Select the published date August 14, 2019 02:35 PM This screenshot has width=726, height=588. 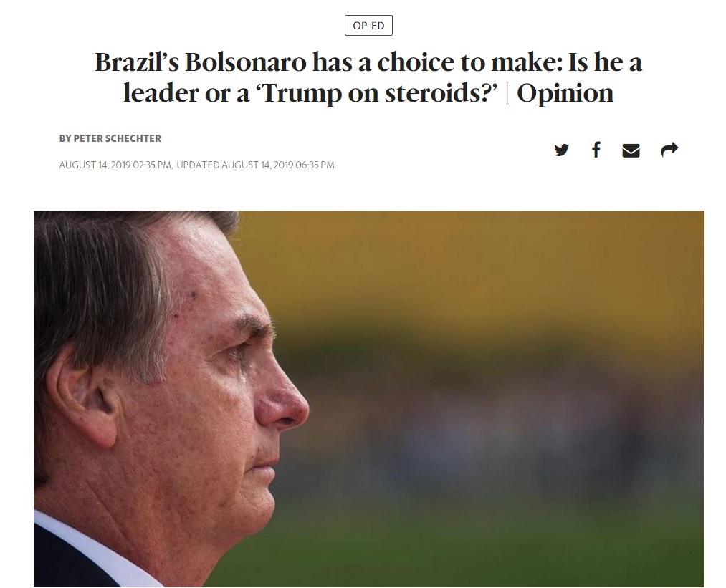(115, 165)
